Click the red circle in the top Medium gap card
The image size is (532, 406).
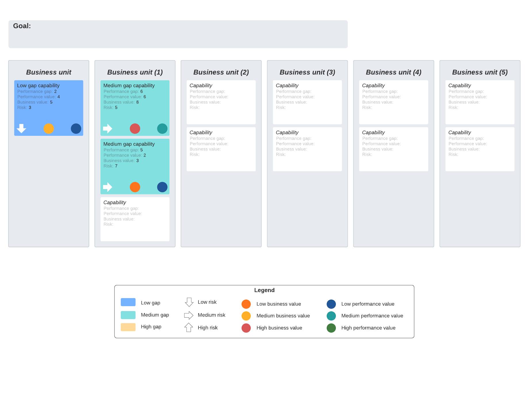pos(135,129)
